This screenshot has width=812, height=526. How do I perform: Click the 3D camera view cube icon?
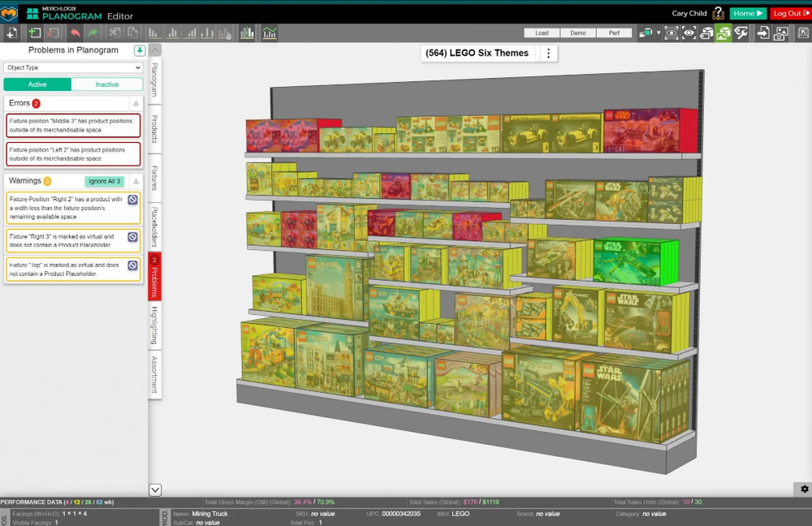(646, 33)
